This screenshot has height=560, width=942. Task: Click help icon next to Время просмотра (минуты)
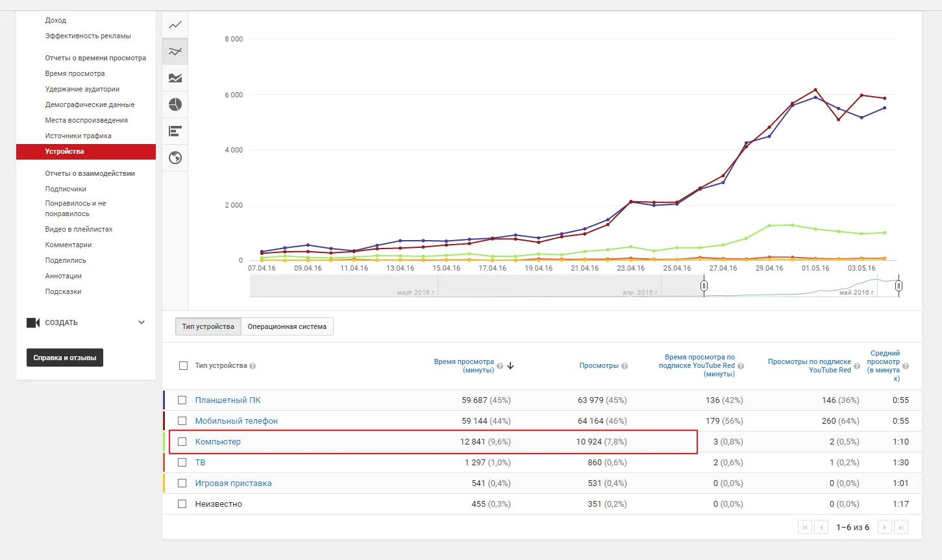pos(500,366)
